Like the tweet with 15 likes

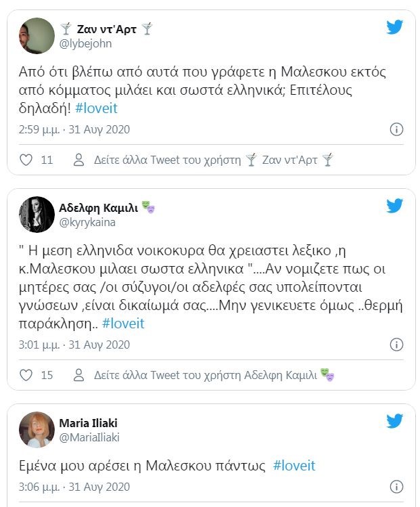click(26, 375)
